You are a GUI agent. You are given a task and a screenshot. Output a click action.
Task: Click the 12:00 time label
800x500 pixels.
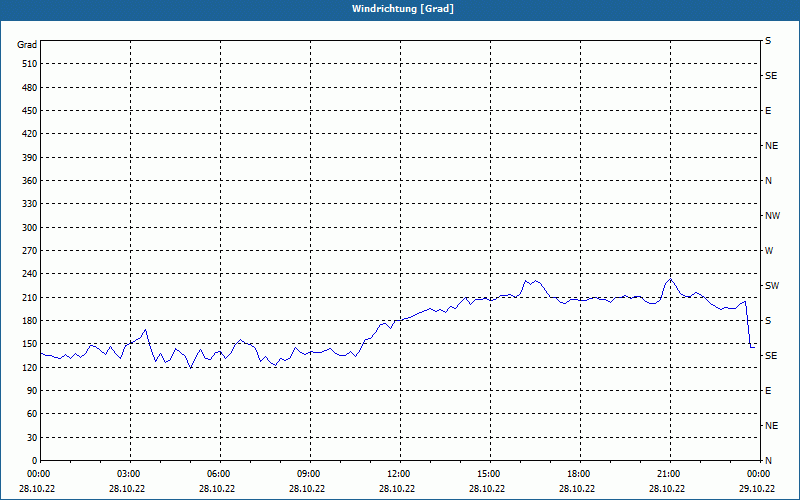click(x=398, y=474)
